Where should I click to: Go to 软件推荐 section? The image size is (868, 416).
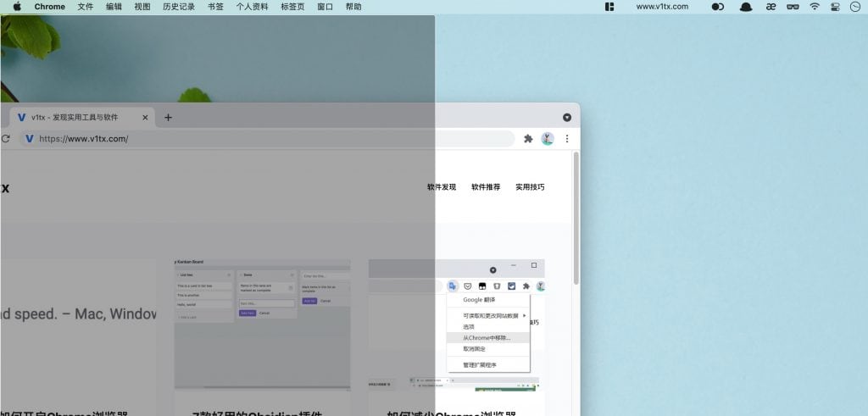click(486, 187)
